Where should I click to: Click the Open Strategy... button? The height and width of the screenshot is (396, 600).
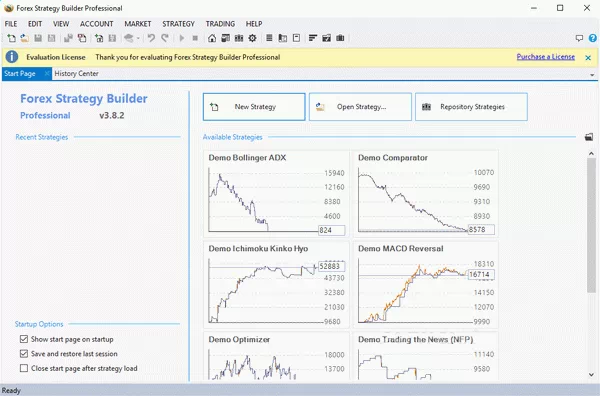tap(360, 107)
